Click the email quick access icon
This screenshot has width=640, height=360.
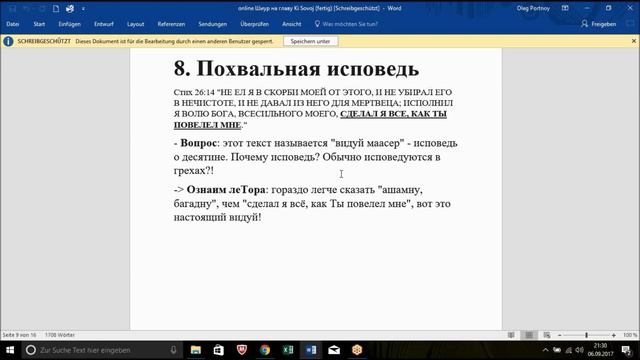pos(70,8)
